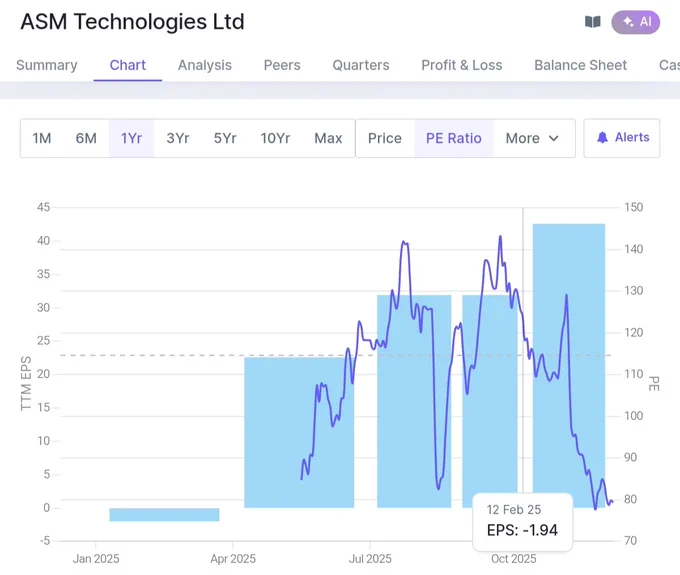Select the 3Yr time range
680x575 pixels.
point(178,138)
